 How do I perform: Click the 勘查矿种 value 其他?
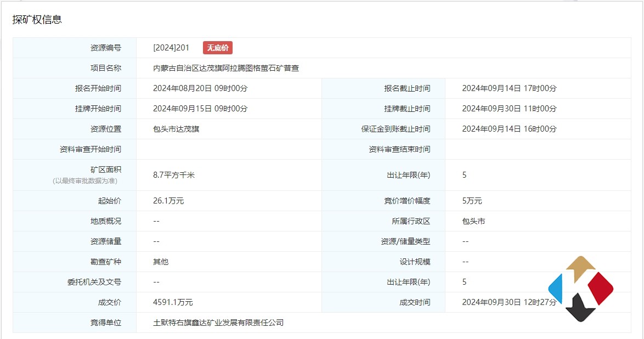coord(161,262)
